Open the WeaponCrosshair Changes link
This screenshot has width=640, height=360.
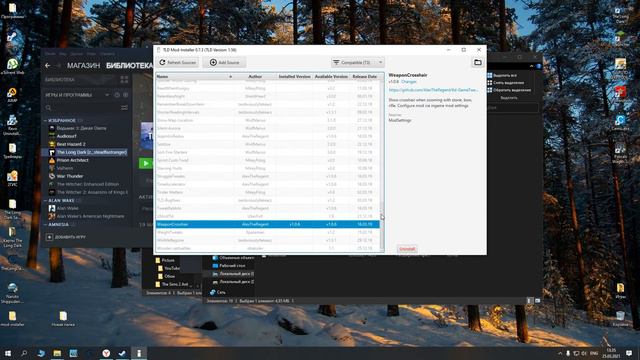[x=409, y=82]
